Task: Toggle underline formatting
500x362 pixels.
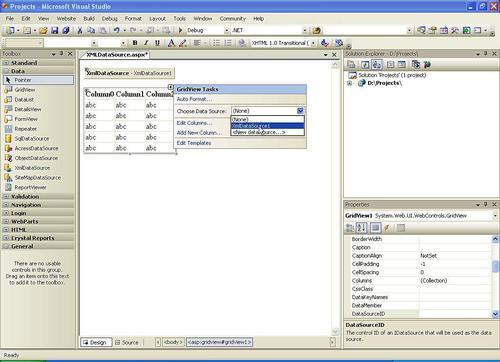Action: [157, 43]
